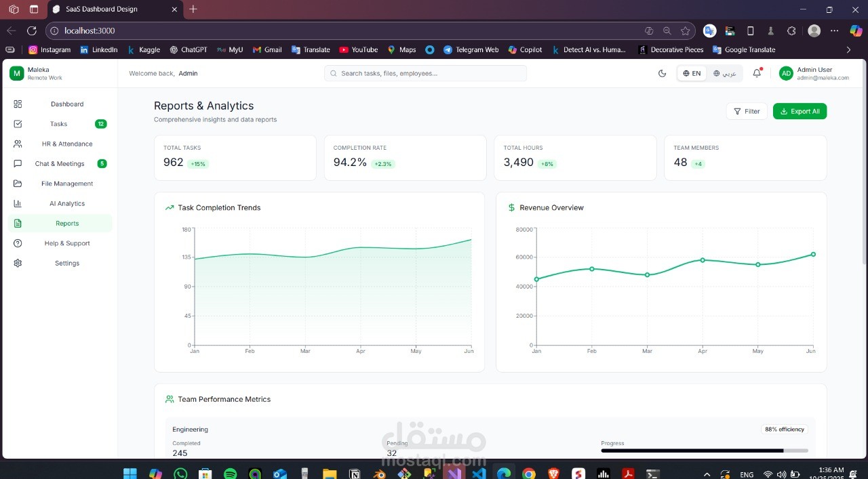Toggle dark mode with moon icon
Viewport: 868px width, 479px height.
click(663, 73)
